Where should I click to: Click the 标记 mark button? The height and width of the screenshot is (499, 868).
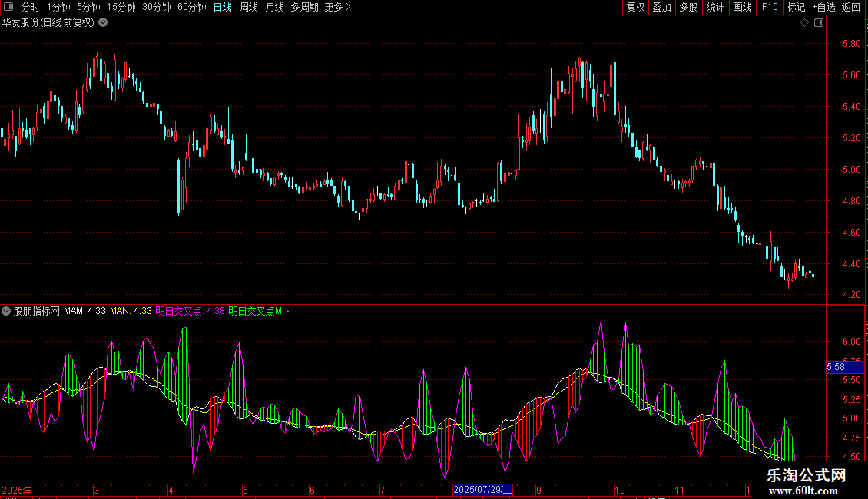(x=796, y=7)
